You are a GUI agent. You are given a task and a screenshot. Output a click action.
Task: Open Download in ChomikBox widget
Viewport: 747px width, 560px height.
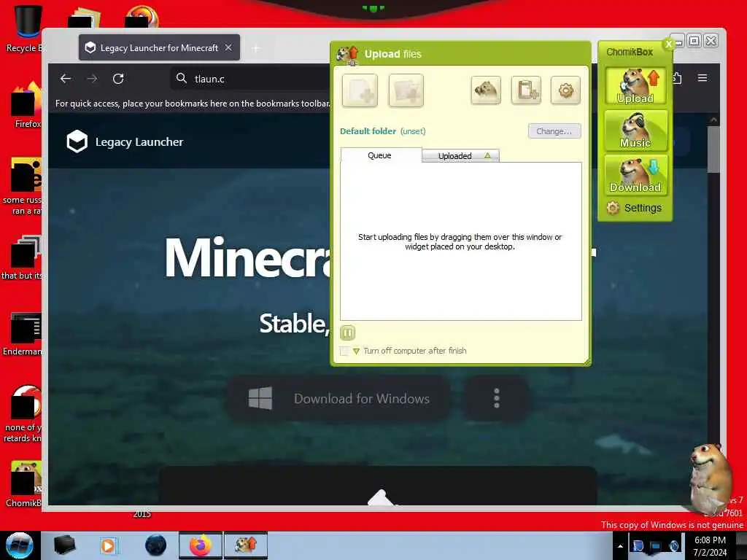pyautogui.click(x=635, y=175)
